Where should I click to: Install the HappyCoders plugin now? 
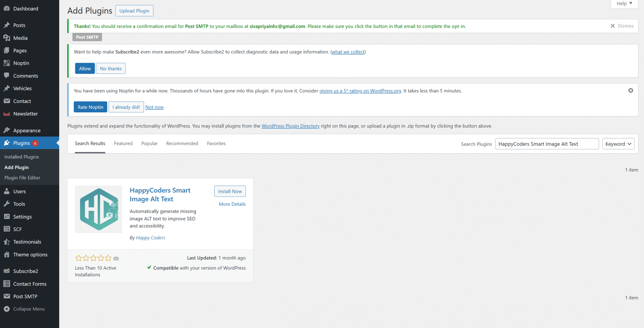point(230,191)
